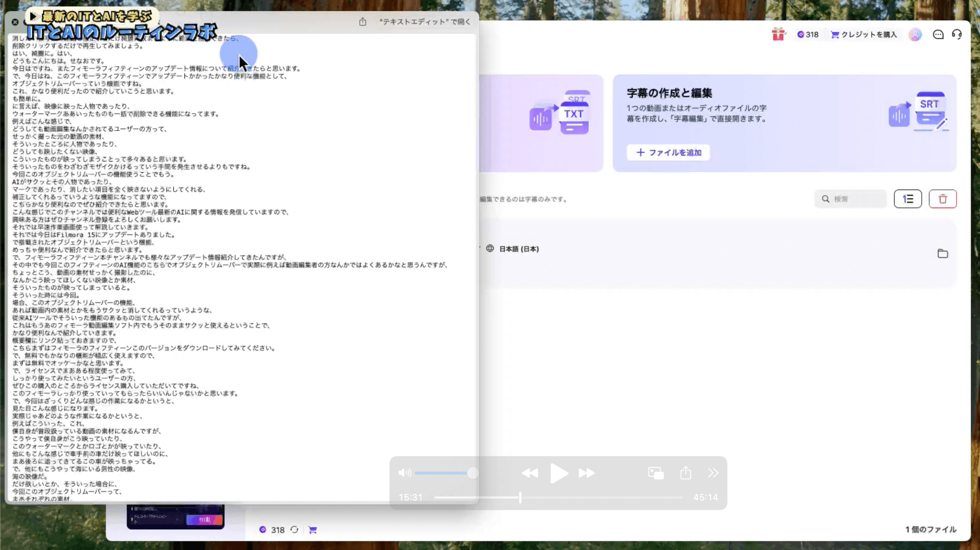Select the numbered list sorting icon
This screenshot has width=980, height=550.
coord(908,199)
